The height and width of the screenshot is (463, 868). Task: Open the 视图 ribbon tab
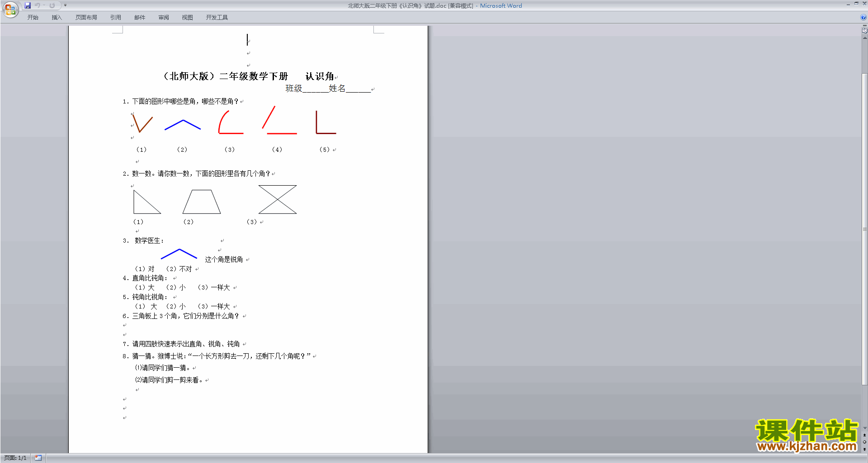pos(188,18)
